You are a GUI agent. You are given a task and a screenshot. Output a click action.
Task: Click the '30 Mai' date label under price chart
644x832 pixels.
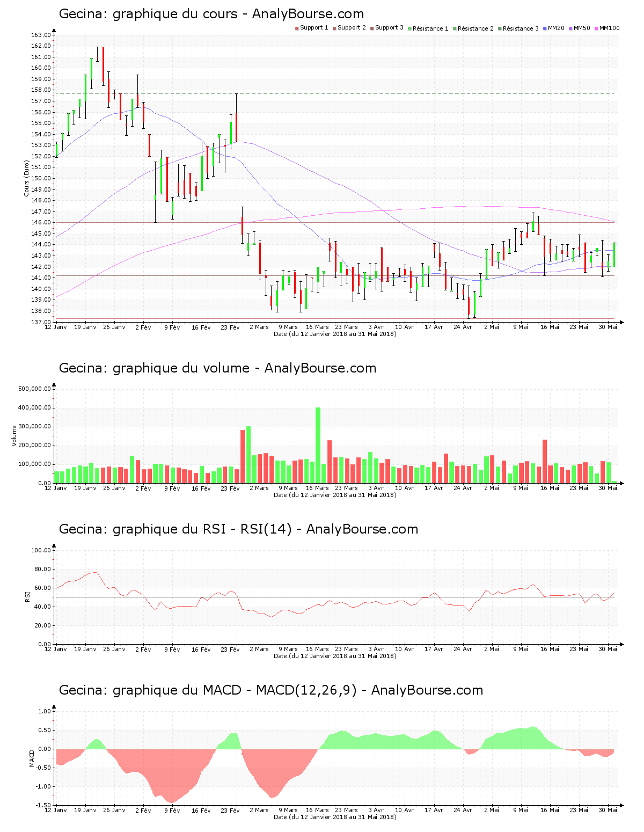(608, 327)
